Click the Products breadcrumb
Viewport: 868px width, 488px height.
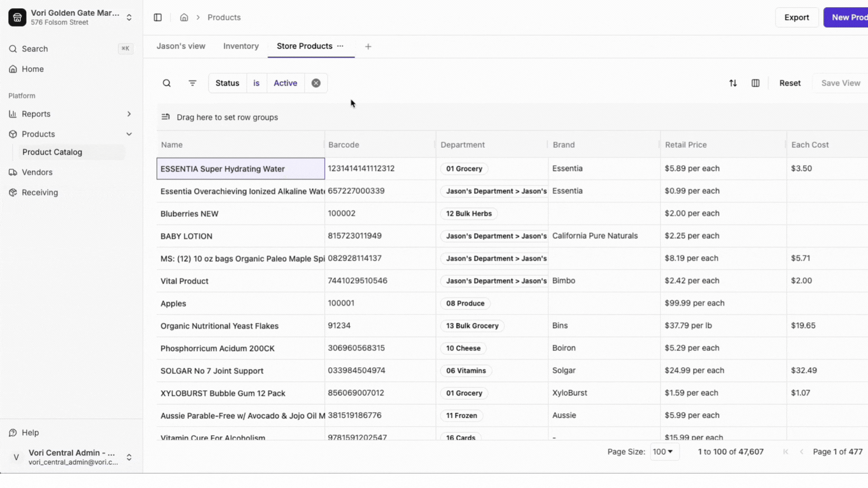[224, 17]
